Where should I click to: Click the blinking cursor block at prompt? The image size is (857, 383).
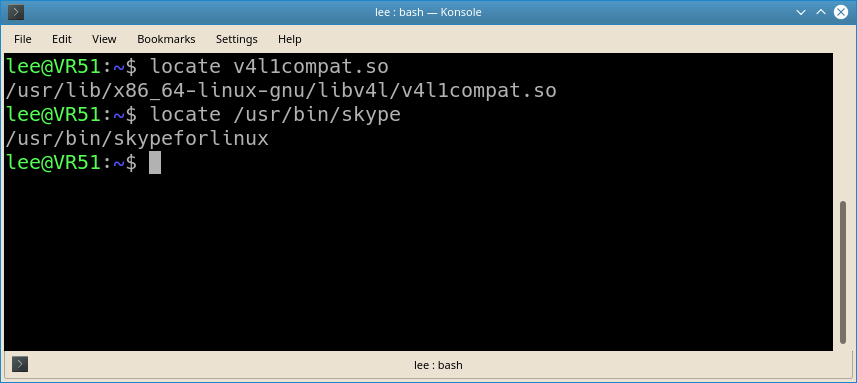[155, 163]
